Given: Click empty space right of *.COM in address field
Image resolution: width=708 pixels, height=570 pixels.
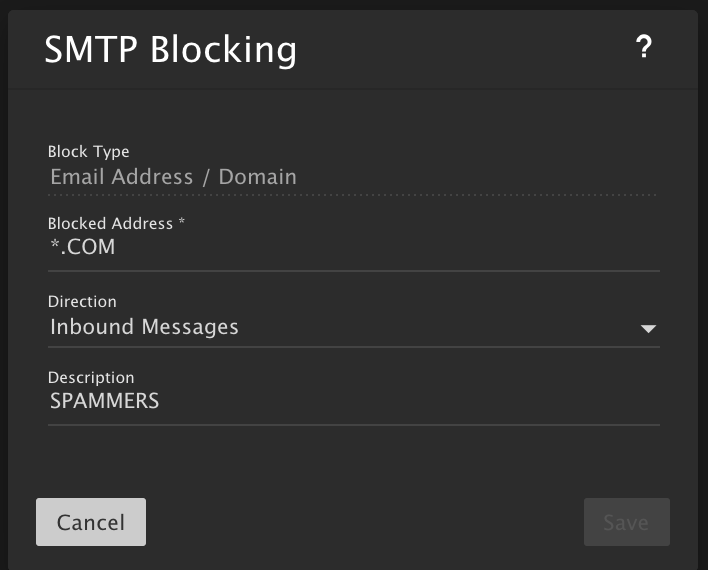Looking at the screenshot, I should [400, 248].
